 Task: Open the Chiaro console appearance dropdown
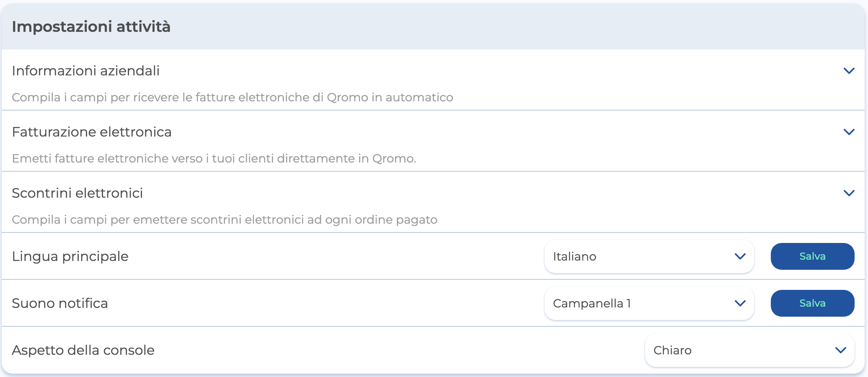click(x=741, y=350)
